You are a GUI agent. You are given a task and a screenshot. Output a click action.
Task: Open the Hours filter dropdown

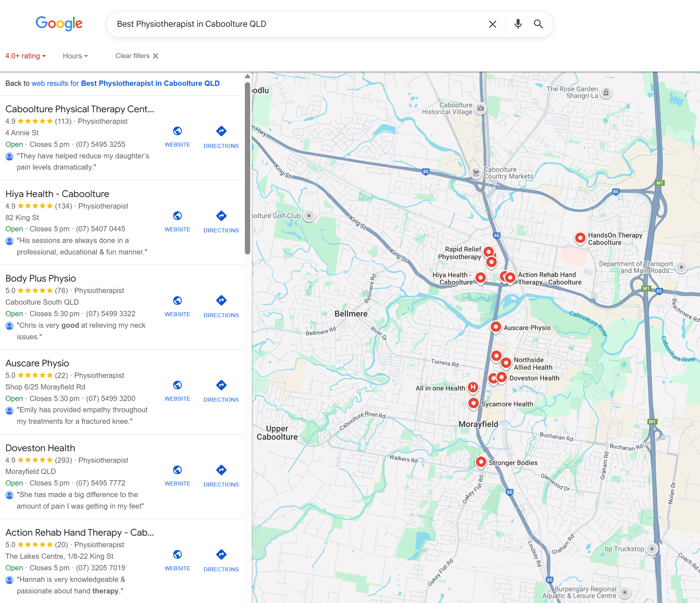pos(75,56)
